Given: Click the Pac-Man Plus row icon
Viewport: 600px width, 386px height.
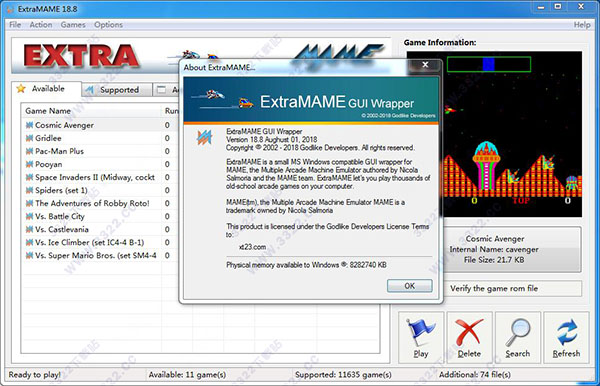Looking at the screenshot, I should (29, 151).
